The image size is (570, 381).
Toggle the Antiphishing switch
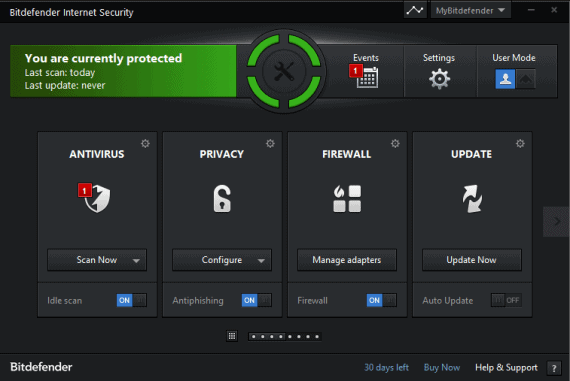coord(257,300)
